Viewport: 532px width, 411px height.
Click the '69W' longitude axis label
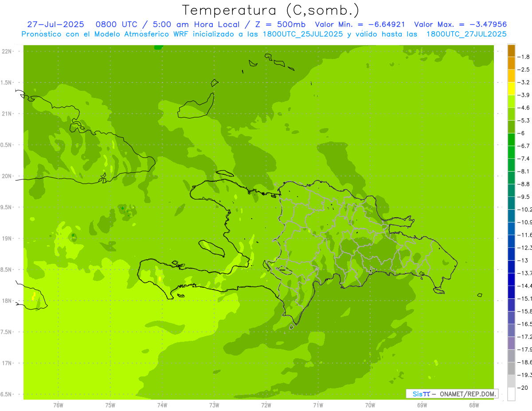coord(422,405)
